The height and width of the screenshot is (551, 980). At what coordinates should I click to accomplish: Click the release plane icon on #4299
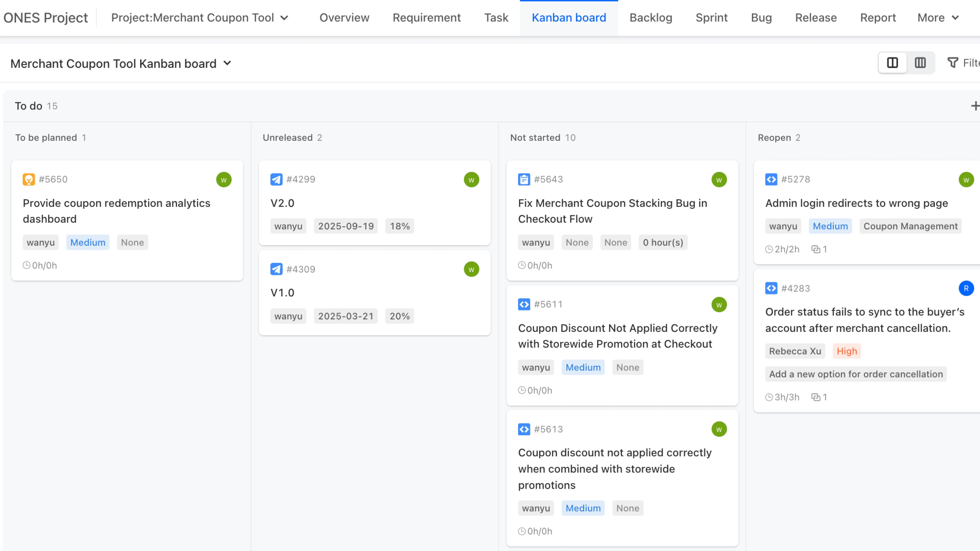tap(276, 179)
